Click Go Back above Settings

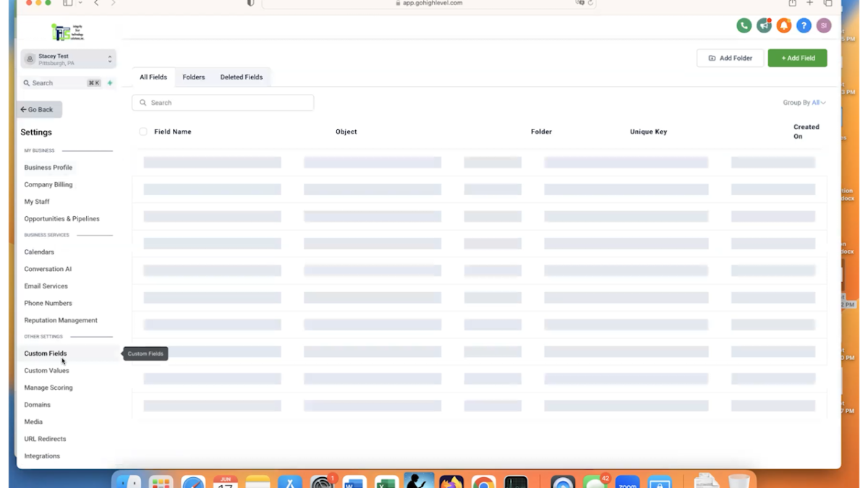pyautogui.click(x=38, y=108)
